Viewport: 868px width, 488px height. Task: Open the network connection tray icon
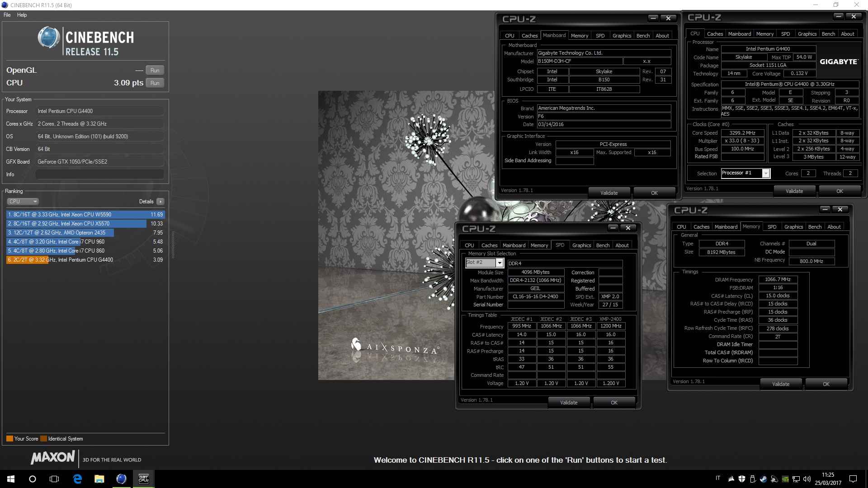tap(797, 479)
